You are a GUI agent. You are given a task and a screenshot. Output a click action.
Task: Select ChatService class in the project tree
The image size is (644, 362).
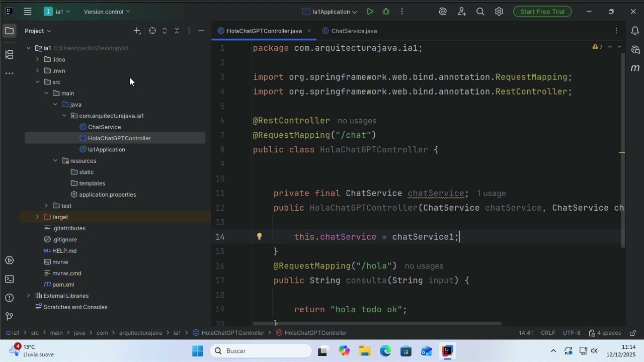[100, 127]
